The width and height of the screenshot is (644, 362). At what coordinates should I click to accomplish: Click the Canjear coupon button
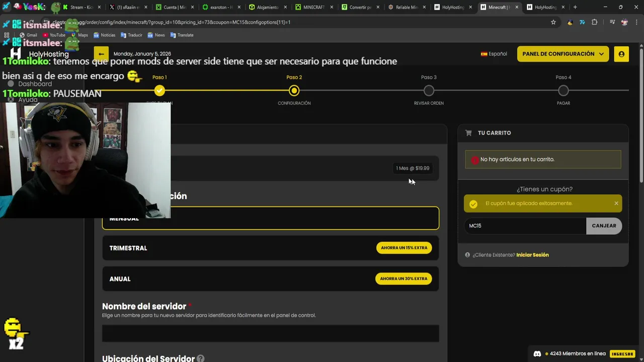pos(604,226)
